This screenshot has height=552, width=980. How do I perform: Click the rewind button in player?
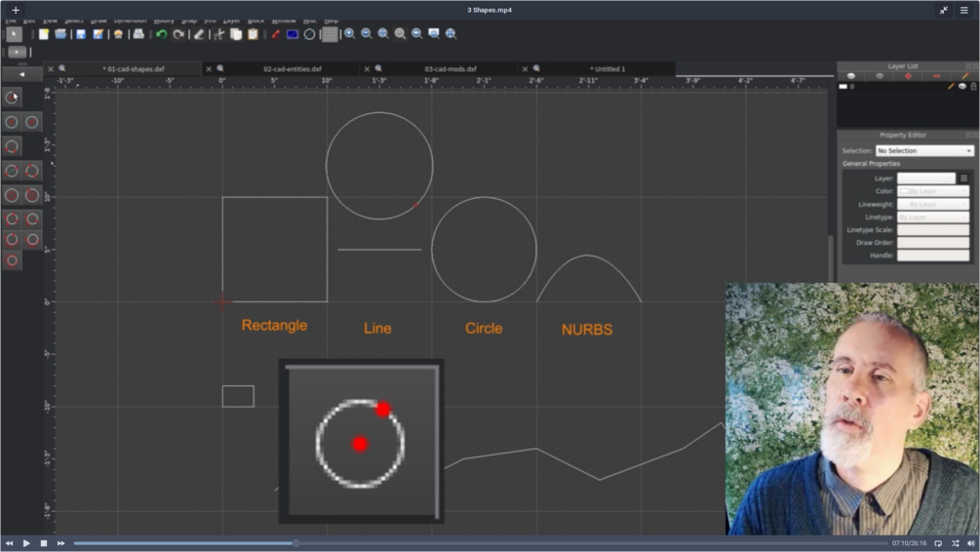click(x=10, y=543)
